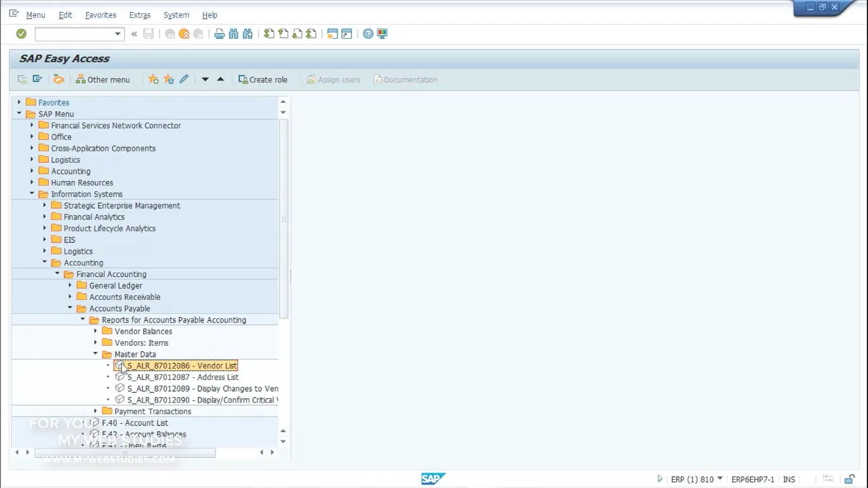Screen dimensions: 868x488
Task: Collapse the Master Data folder
Action: coord(95,354)
